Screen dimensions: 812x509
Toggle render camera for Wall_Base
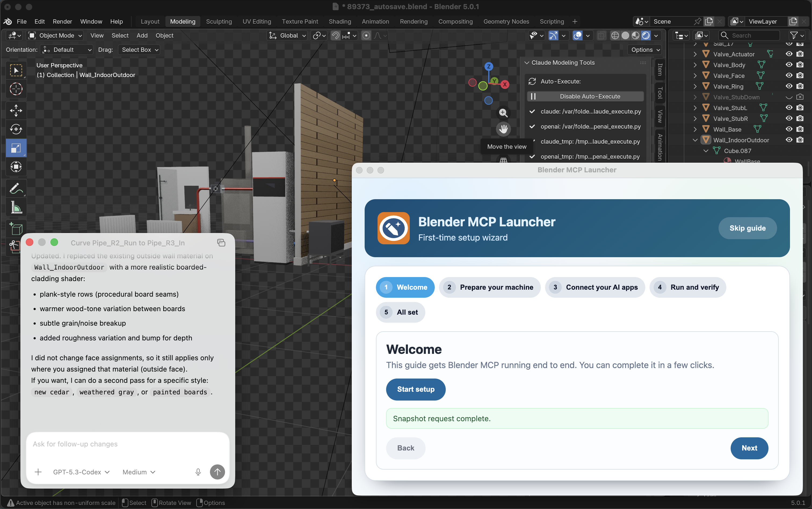(x=800, y=129)
